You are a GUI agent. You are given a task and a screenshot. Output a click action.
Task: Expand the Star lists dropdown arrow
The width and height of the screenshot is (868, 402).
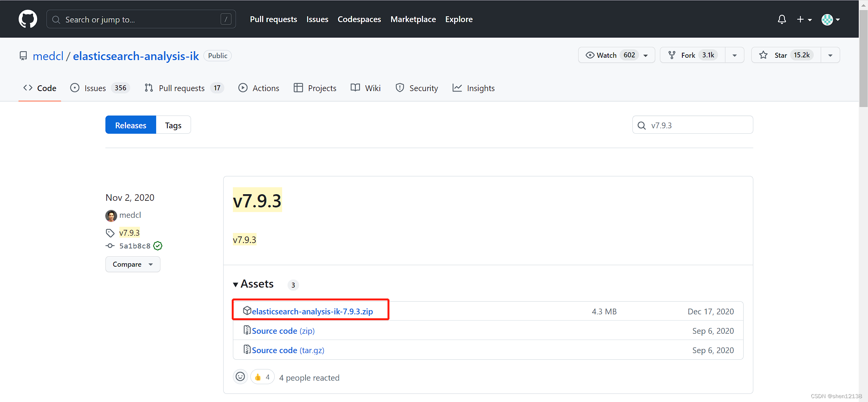click(830, 55)
